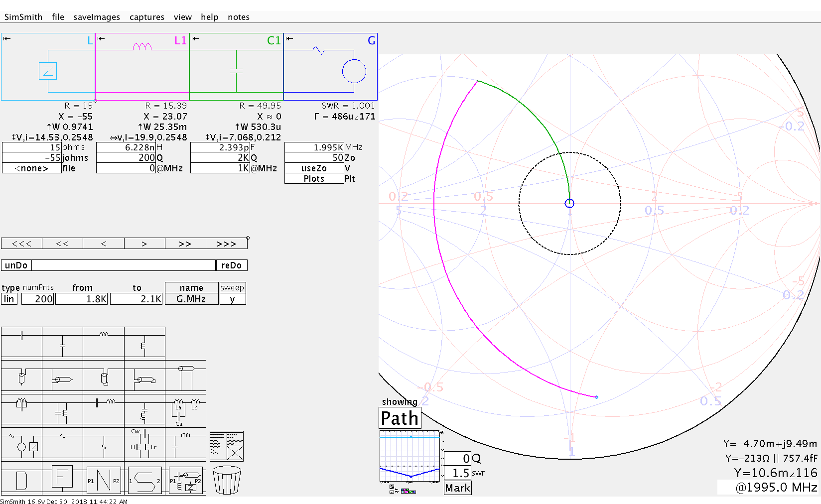Screen dimensions: 821x504
Task: Edit the 6.228n inductance field
Action: tap(126, 147)
